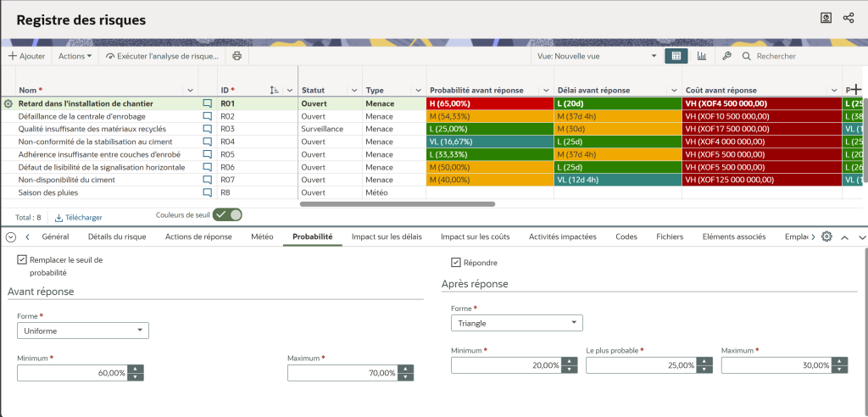868x417 pixels.
Task: Switch to the Impact sur les coûts tab
Action: 476,237
